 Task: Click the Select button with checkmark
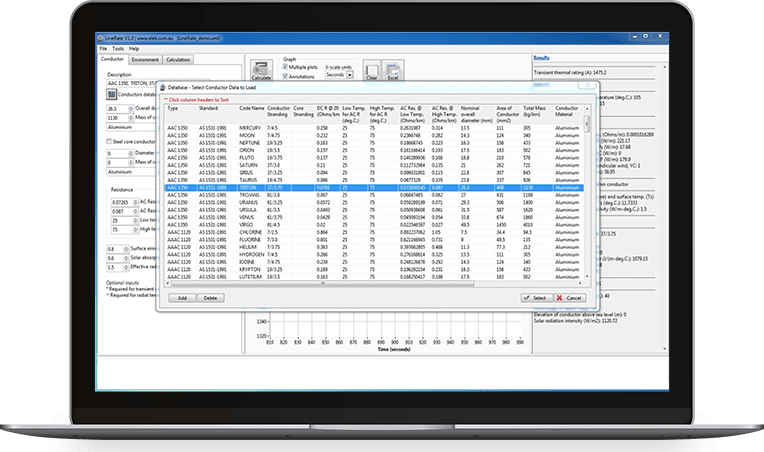536,298
